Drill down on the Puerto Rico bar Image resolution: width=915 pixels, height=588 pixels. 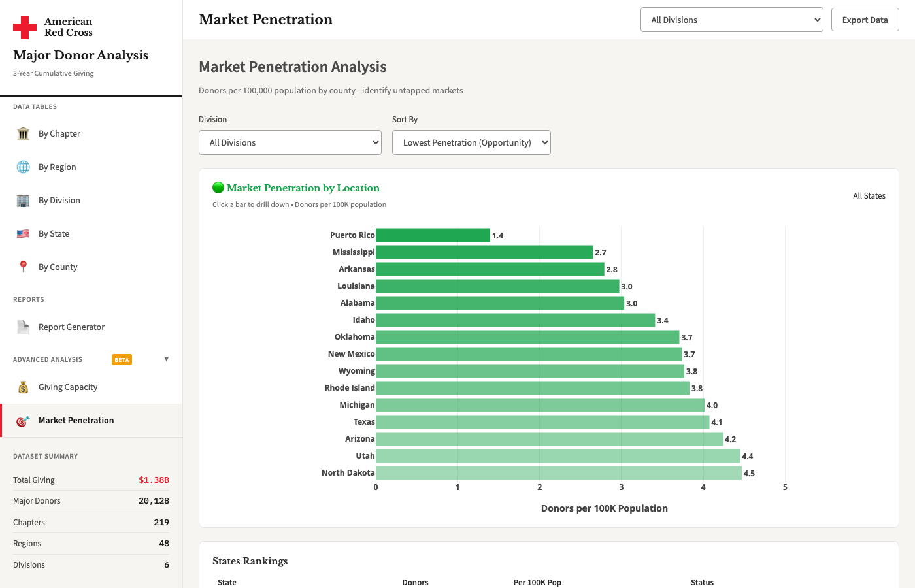tap(433, 235)
